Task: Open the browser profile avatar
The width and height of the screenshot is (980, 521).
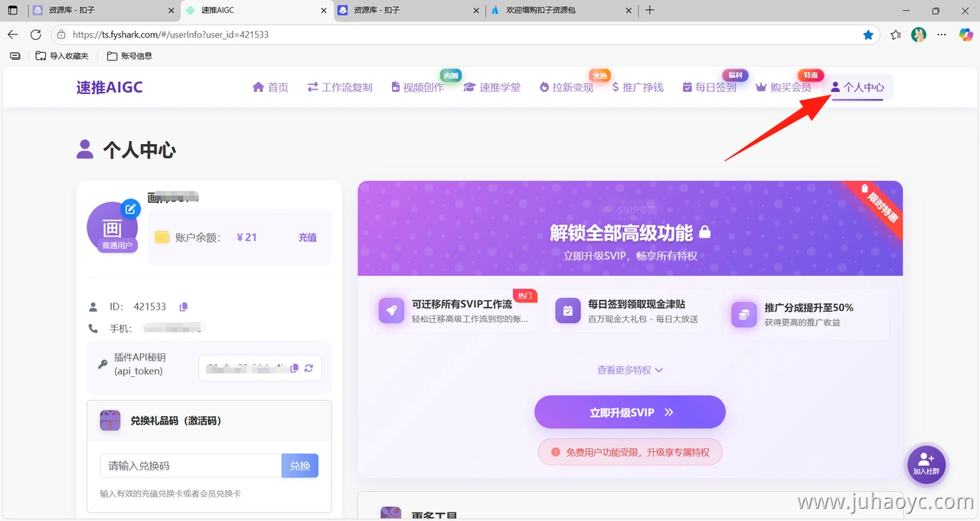Action: coord(919,34)
